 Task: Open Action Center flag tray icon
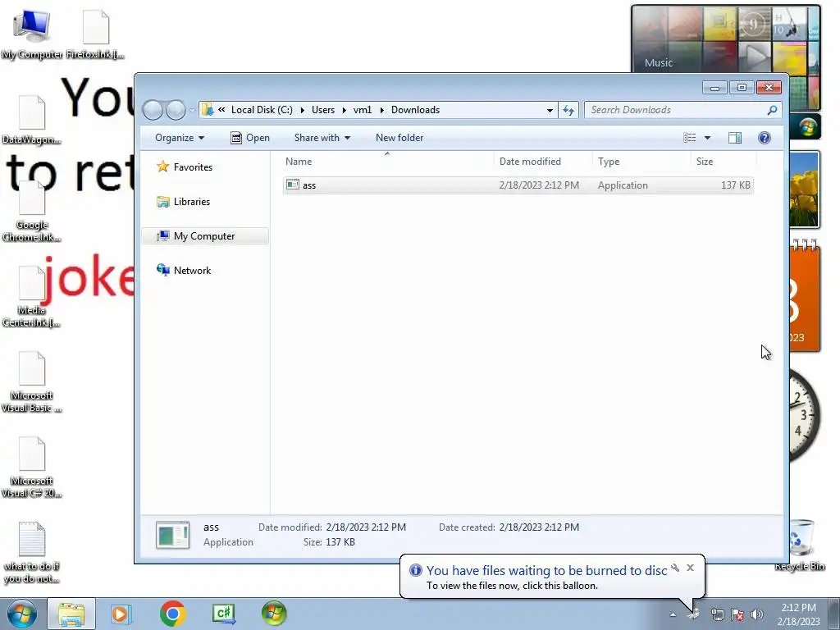[x=737, y=614]
